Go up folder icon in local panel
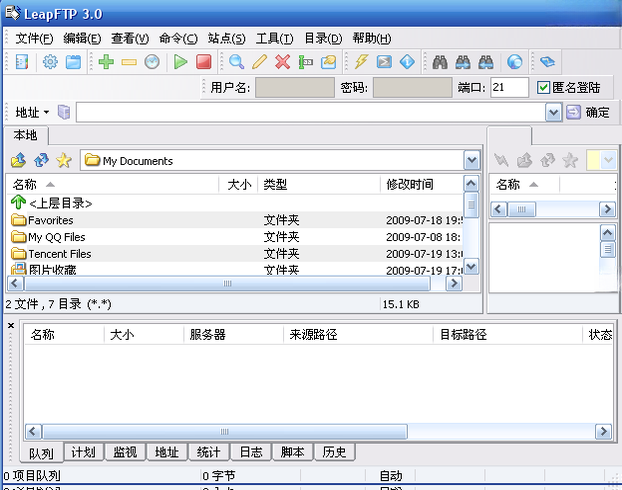The height and width of the screenshot is (490, 622). coord(18,160)
